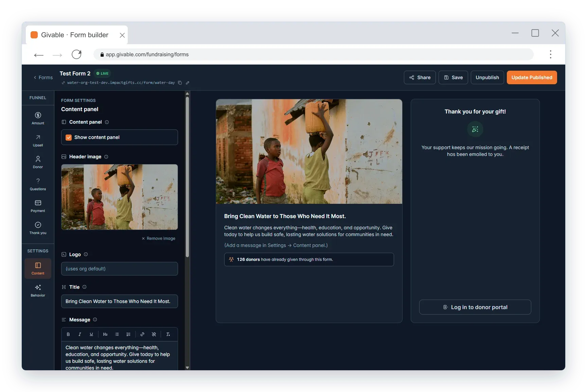Click the header image thumbnail in settings
The width and height of the screenshot is (587, 392).
coord(119,197)
